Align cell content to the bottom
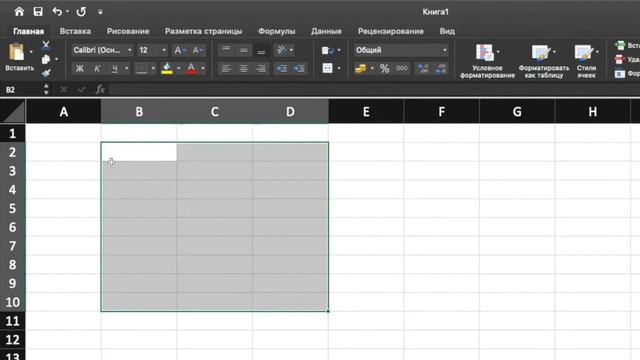The width and height of the screenshot is (640, 360). pos(261,50)
